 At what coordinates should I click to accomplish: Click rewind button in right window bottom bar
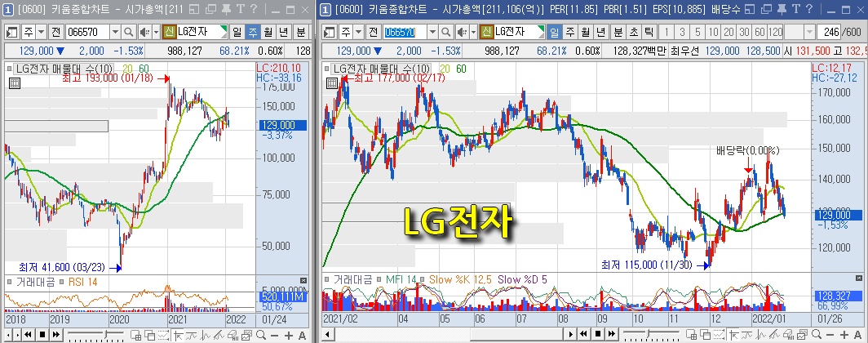[x=583, y=334]
